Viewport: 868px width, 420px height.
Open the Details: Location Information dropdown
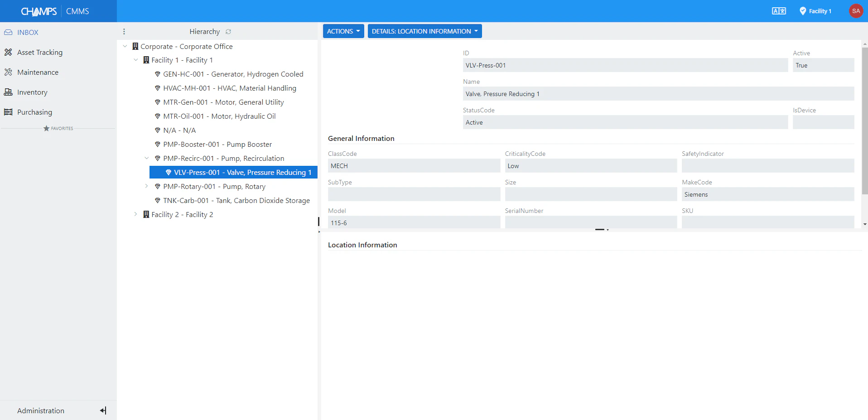click(424, 31)
